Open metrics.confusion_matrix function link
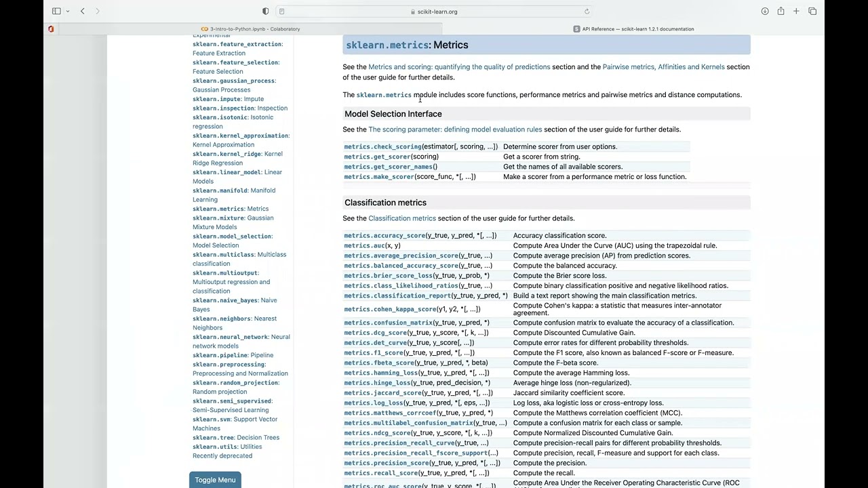This screenshot has height=488, width=868. pyautogui.click(x=388, y=323)
